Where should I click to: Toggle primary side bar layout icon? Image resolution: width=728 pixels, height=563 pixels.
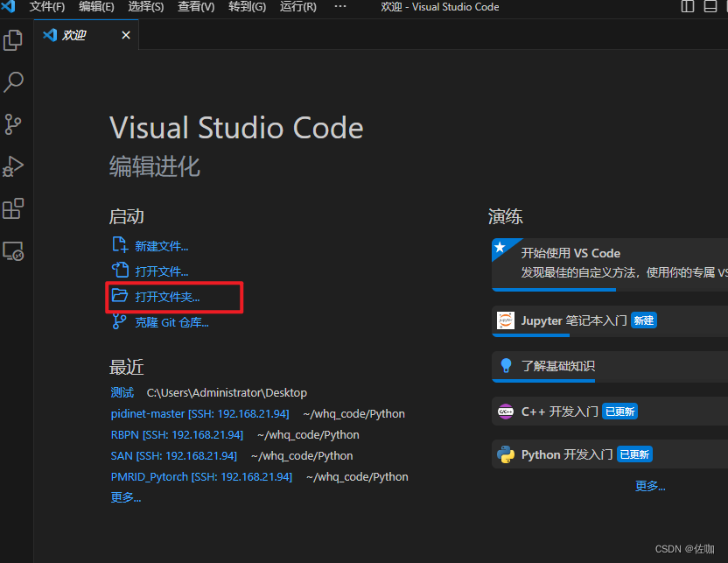[688, 6]
